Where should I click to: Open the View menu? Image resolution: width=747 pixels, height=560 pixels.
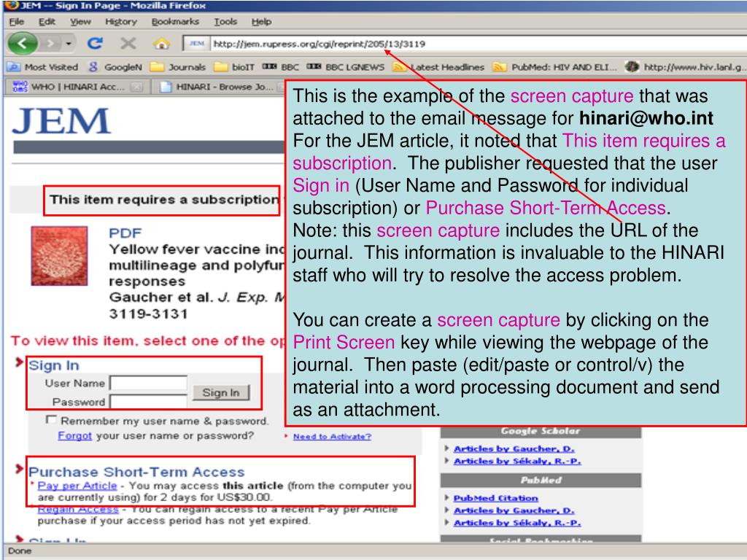(80, 21)
